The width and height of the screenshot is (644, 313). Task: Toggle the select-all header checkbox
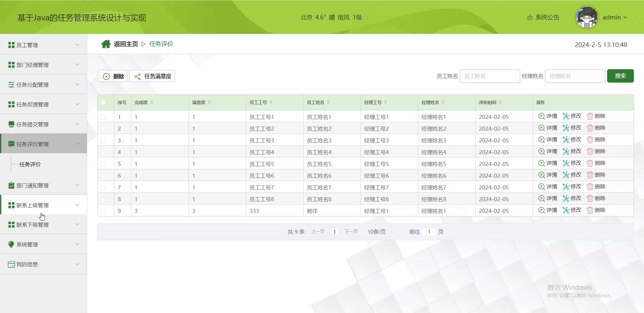103,102
